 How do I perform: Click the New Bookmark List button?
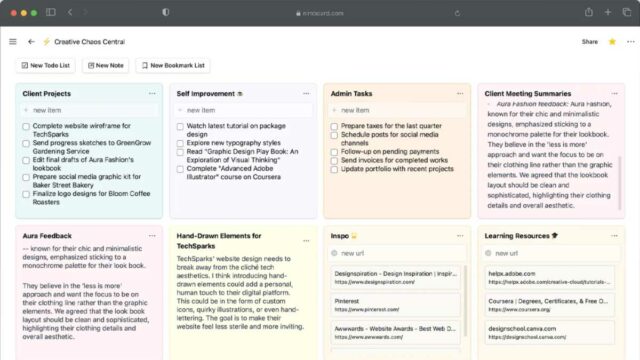coord(173,65)
